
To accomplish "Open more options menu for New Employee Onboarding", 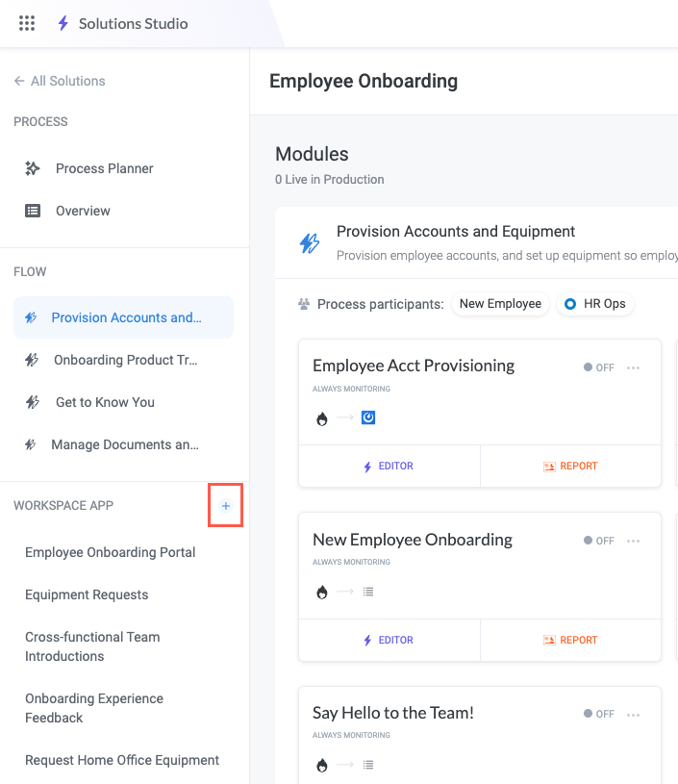I will 634,541.
